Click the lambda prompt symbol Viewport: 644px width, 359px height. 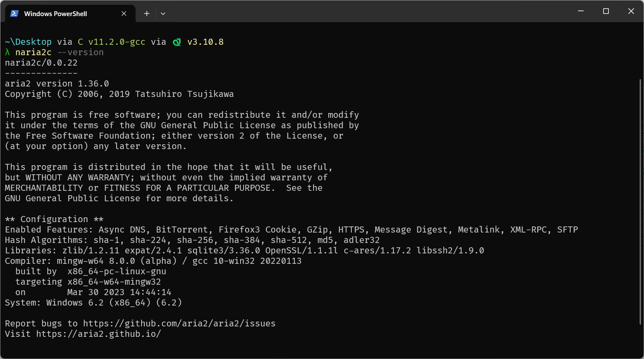pyautogui.click(x=7, y=53)
